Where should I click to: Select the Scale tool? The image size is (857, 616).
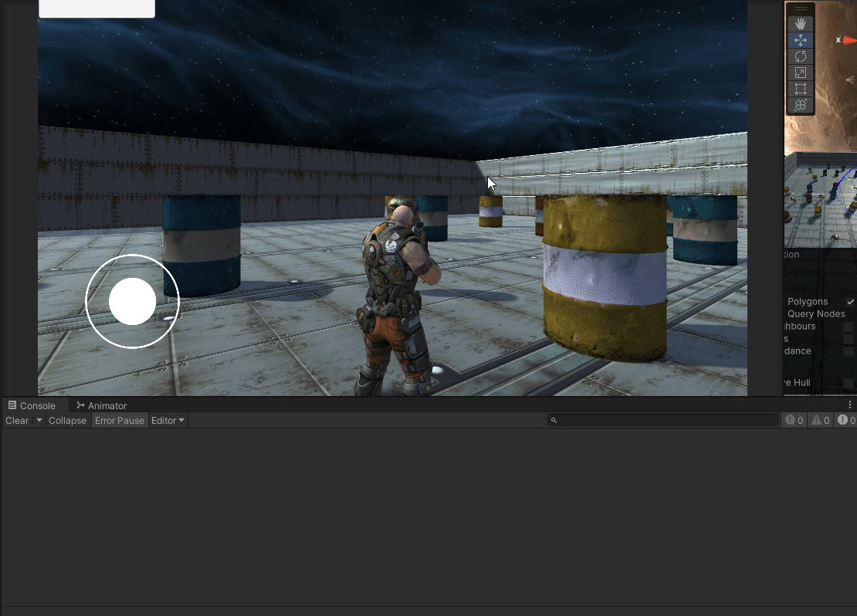coord(800,73)
